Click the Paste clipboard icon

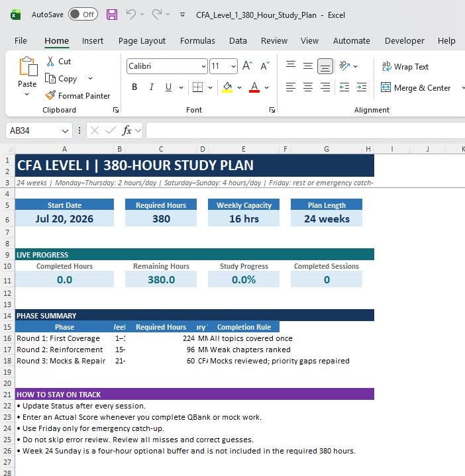point(28,66)
